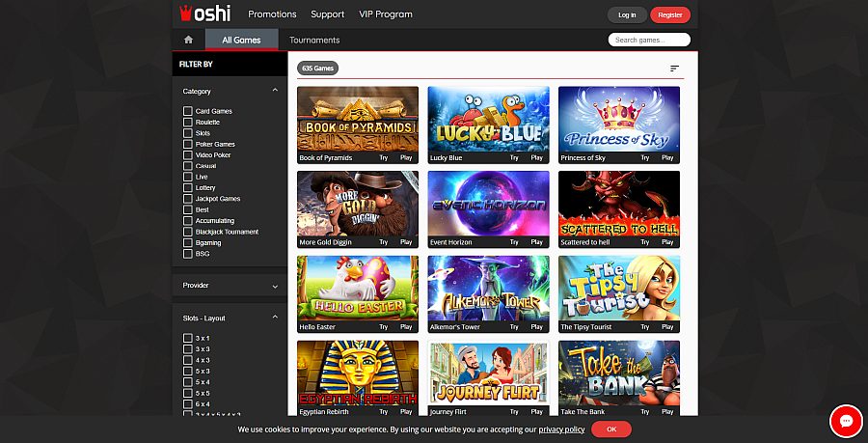
Task: Tick the 5 x 5 layout checkbox
Action: coord(188,393)
